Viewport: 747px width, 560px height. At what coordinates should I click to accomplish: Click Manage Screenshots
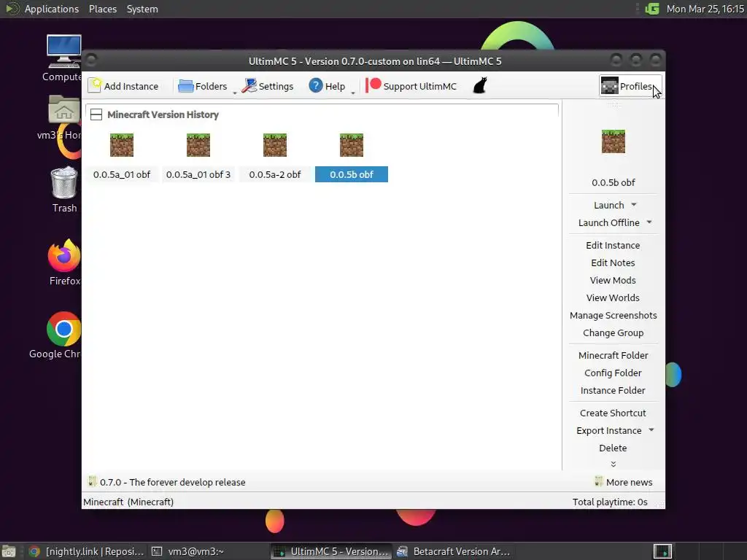pyautogui.click(x=613, y=316)
